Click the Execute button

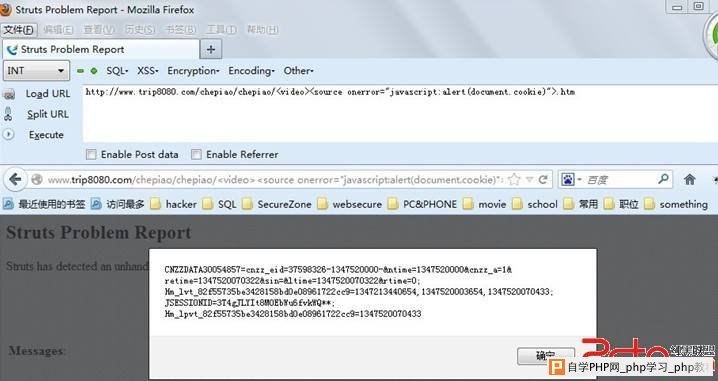[46, 135]
